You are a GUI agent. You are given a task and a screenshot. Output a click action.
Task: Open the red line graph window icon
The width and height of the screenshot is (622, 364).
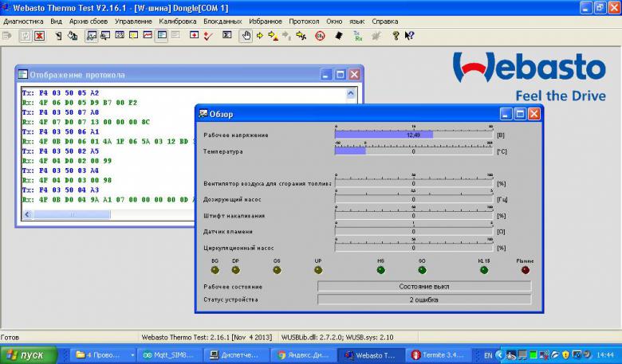[148, 35]
